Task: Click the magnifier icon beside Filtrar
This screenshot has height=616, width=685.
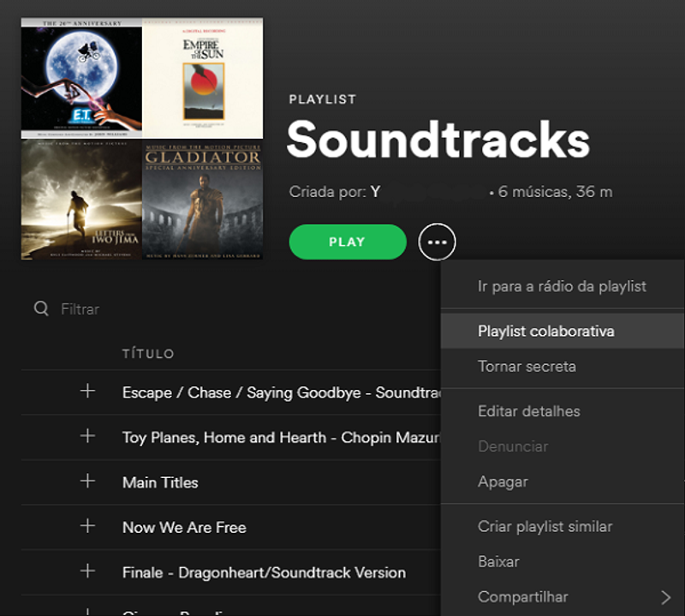Action: 41,308
